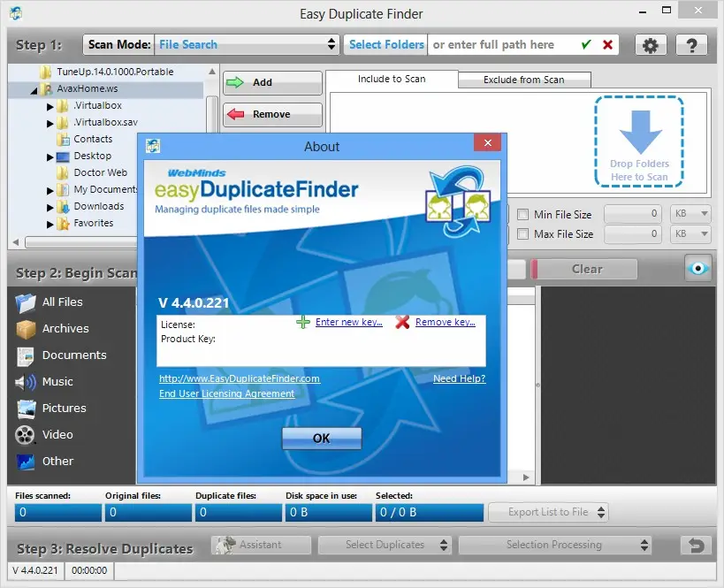Click the Clear button
This screenshot has height=588, width=724.
point(584,270)
